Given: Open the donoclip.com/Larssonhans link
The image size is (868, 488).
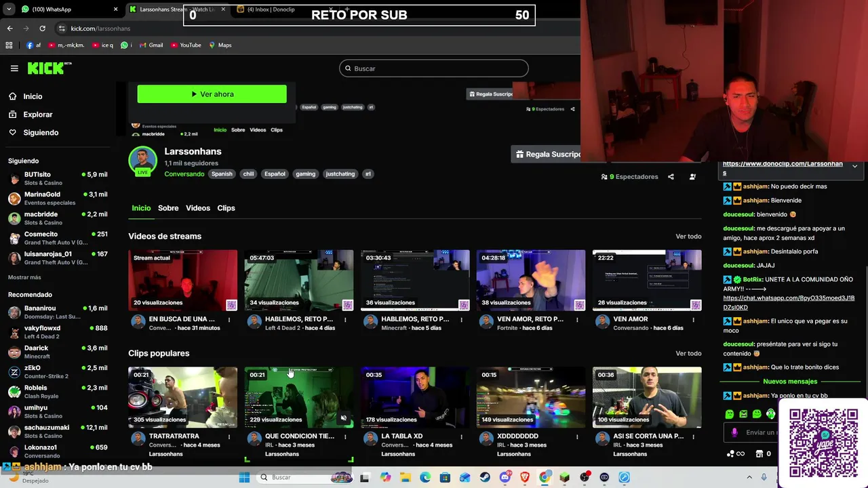Looking at the screenshot, I should 783,168.
